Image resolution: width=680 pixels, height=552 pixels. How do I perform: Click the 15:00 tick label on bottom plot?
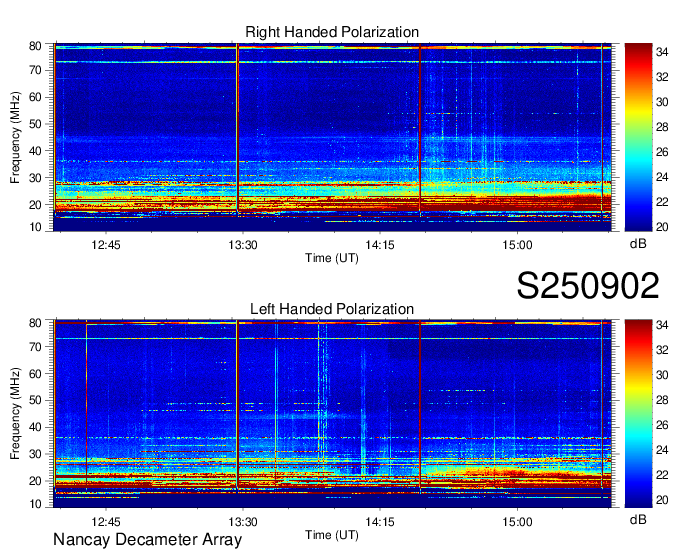[x=517, y=522]
